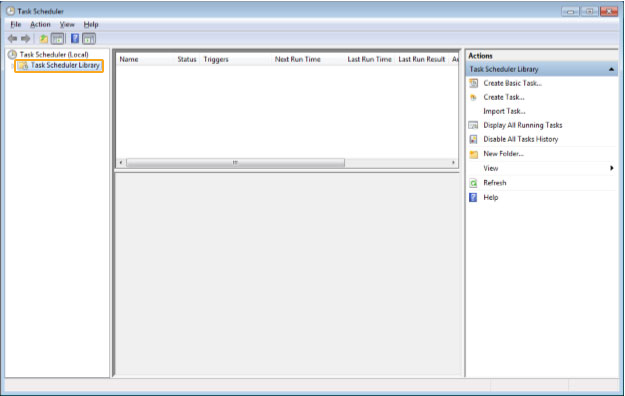
Task: Click the Help icon in Actions pane
Action: coord(473,197)
